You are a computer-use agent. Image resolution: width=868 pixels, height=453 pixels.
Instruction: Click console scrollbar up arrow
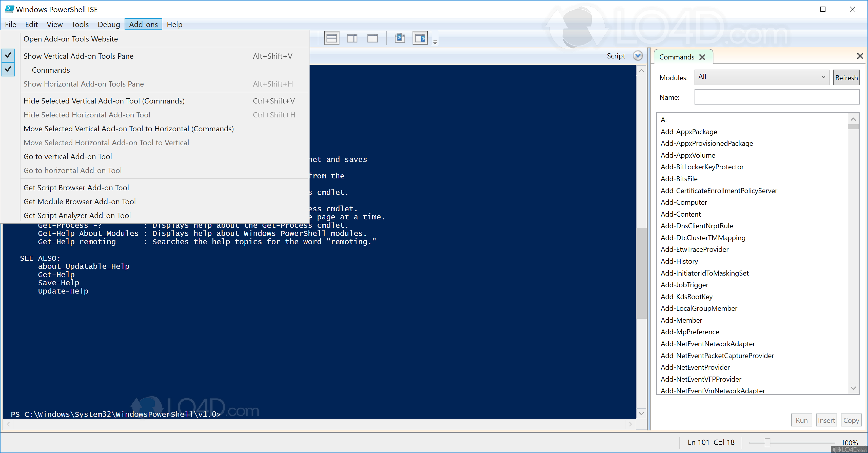(641, 71)
